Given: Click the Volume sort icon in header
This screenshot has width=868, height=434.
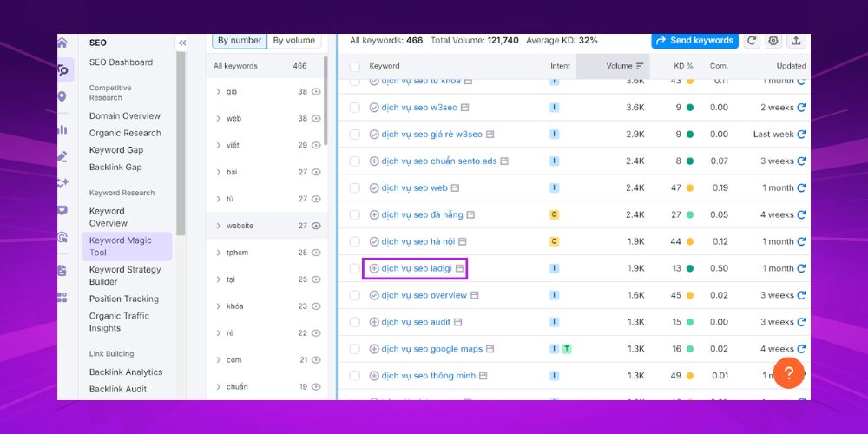Looking at the screenshot, I should tap(640, 66).
